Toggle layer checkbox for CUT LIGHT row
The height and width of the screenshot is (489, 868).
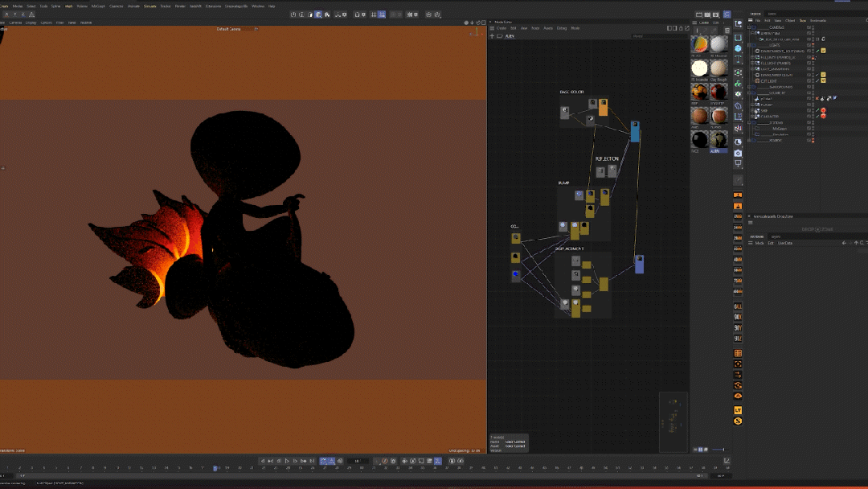coord(809,81)
